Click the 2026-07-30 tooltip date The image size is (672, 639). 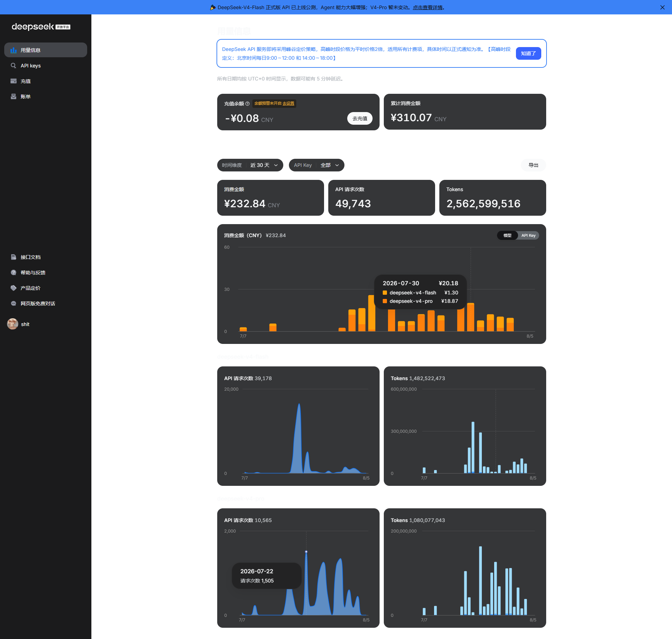(401, 283)
